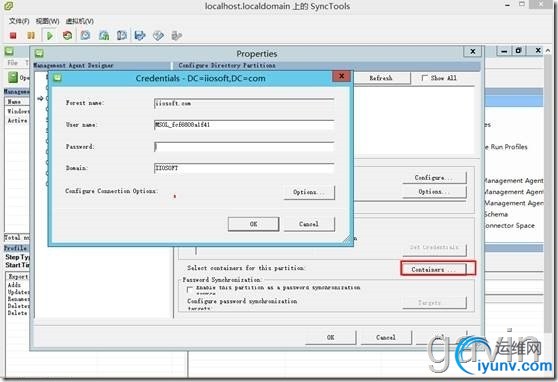Click the Credentials dialog title icon
This screenshot has width=558, height=382.
tap(57, 78)
